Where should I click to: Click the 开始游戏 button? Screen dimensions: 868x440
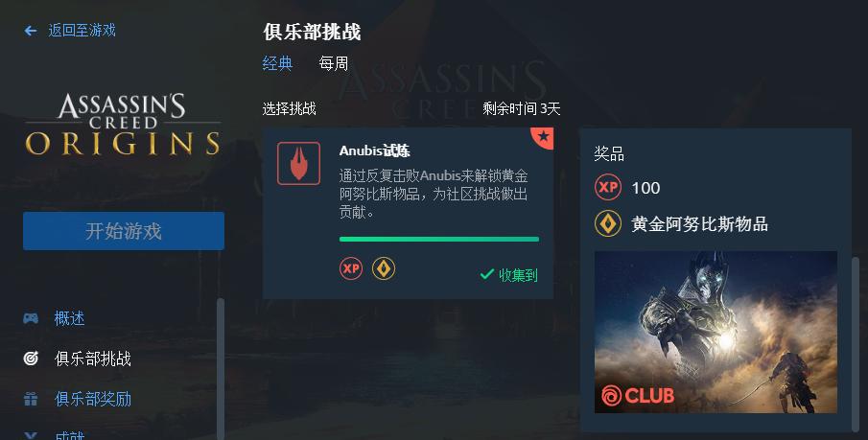pos(124,231)
